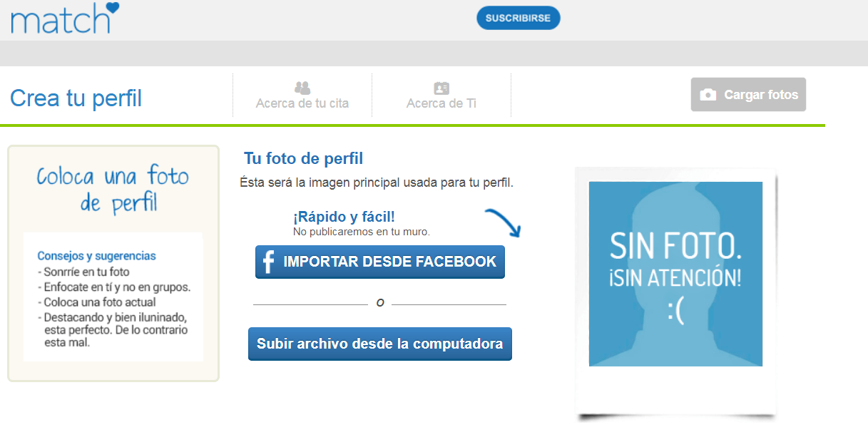The width and height of the screenshot is (868, 442).
Task: Click the 'Sonríe en tu foto' tip
Action: pos(83,272)
